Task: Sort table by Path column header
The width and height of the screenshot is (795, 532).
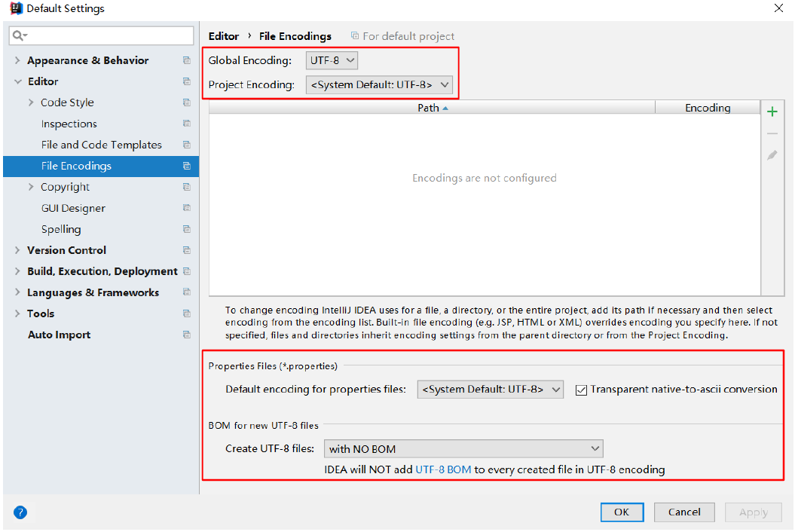Action: click(x=432, y=108)
